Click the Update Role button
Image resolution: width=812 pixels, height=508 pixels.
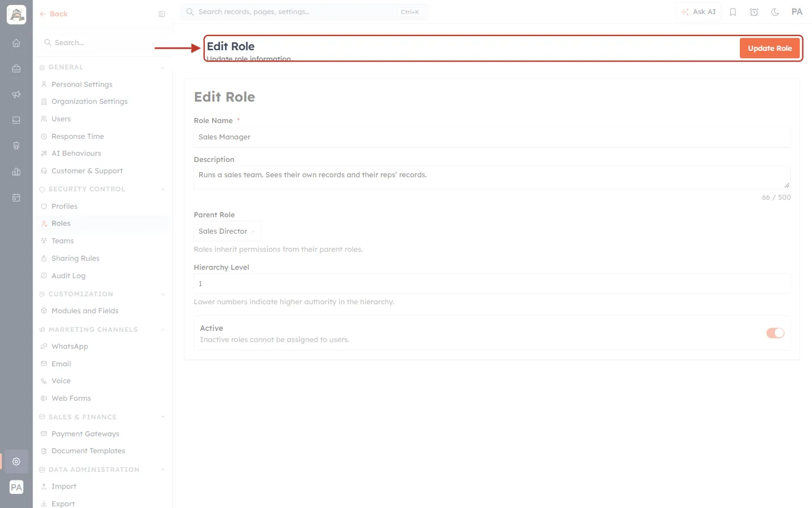770,49
